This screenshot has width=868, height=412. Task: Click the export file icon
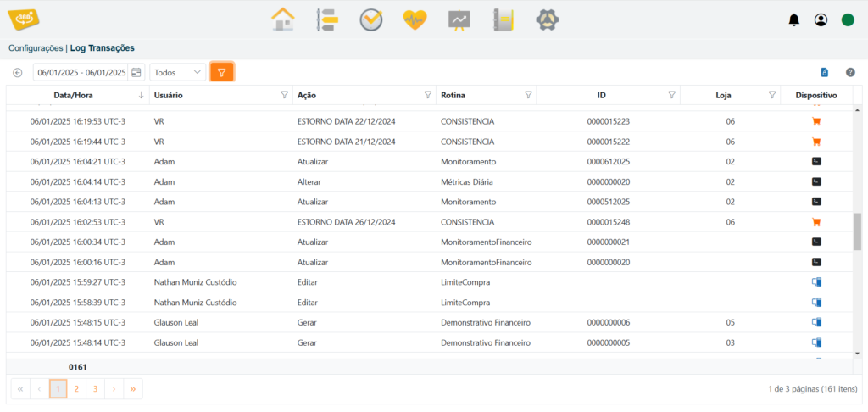click(824, 73)
